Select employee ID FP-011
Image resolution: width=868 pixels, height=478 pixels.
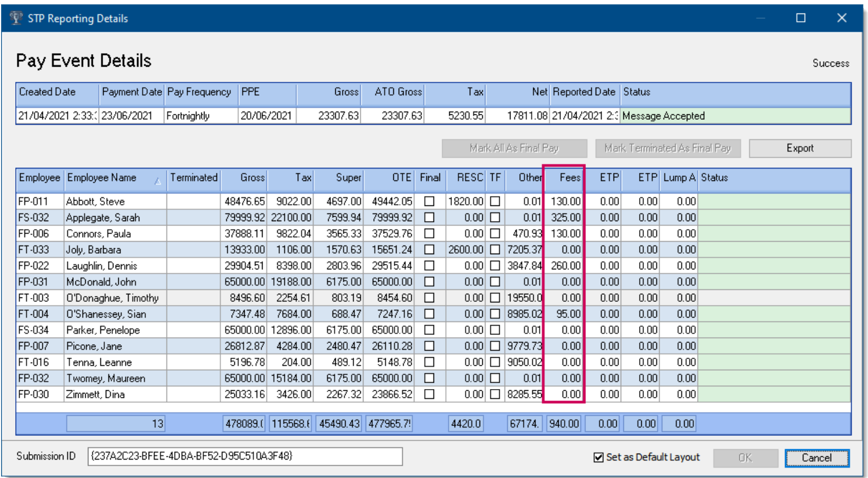[x=40, y=202]
